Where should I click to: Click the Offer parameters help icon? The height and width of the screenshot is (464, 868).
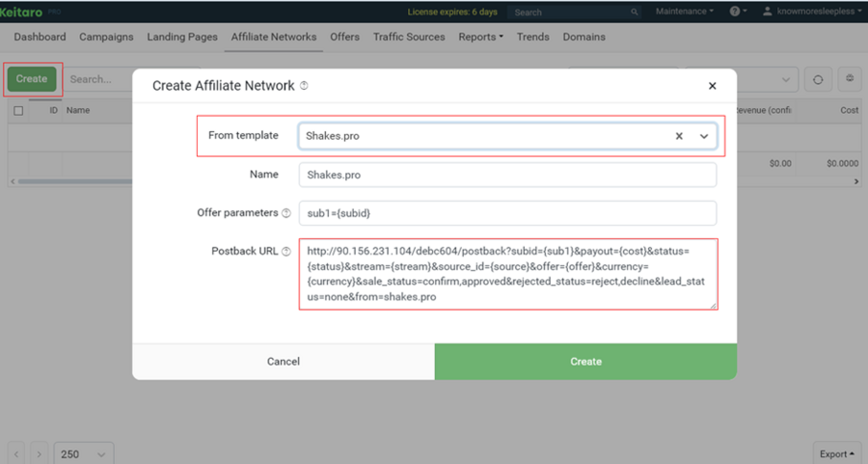tap(286, 213)
